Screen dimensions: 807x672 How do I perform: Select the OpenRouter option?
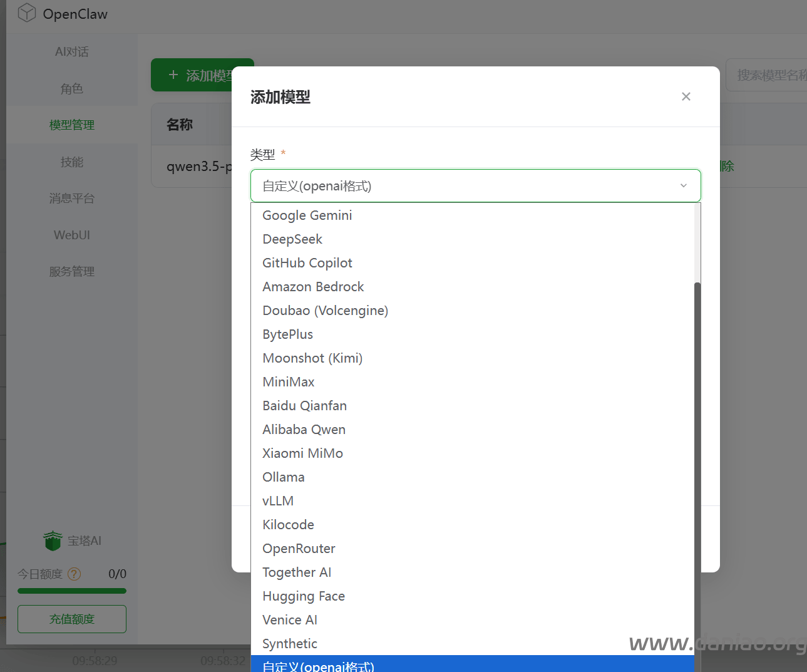pos(299,549)
